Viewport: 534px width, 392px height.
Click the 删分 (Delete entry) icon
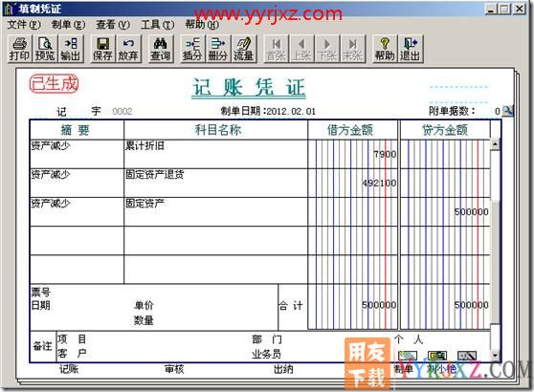218,49
